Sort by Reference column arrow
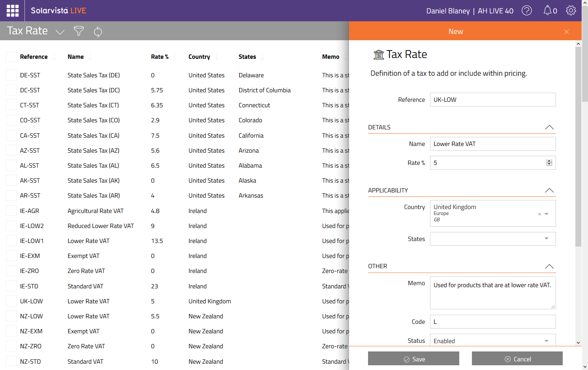The width and height of the screenshot is (588, 370). pos(54,57)
